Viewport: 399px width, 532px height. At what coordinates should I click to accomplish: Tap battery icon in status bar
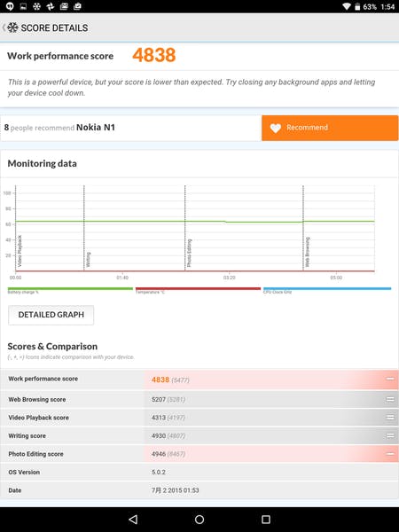357,6
